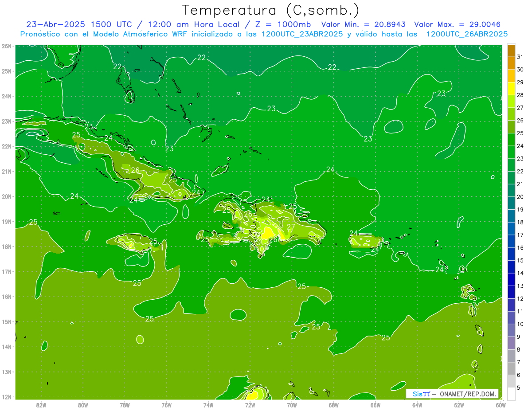
Task: Click the white color bar segment below 5
Action: click(x=511, y=394)
